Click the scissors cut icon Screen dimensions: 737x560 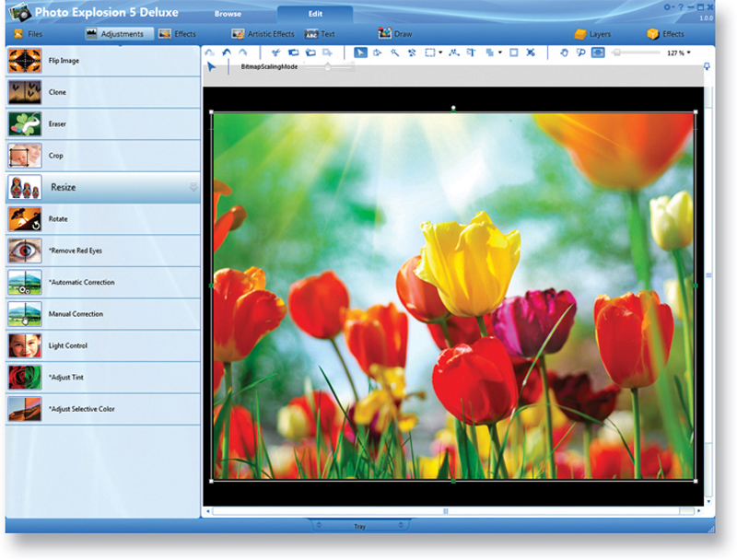(275, 52)
